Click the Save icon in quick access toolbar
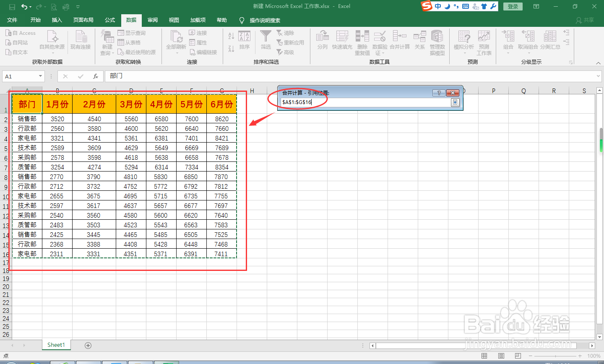This screenshot has width=604, height=364. point(12,7)
